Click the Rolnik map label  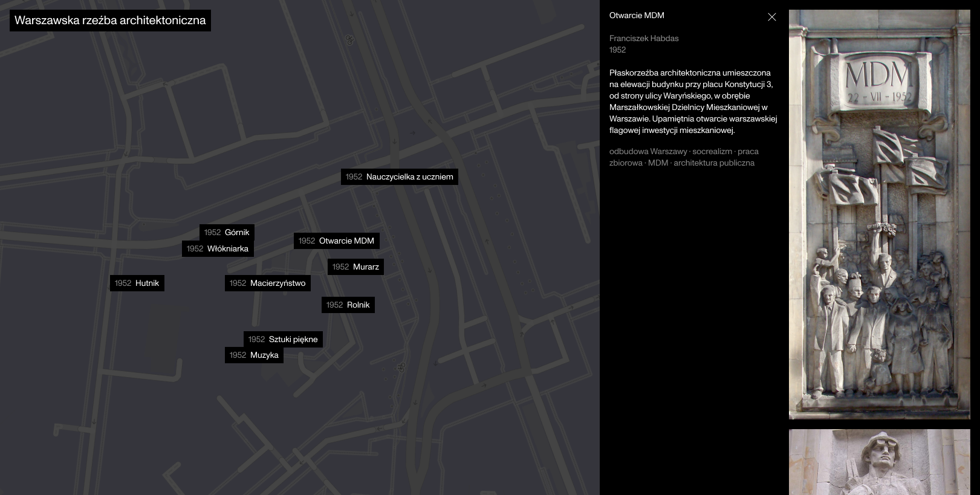coord(348,305)
